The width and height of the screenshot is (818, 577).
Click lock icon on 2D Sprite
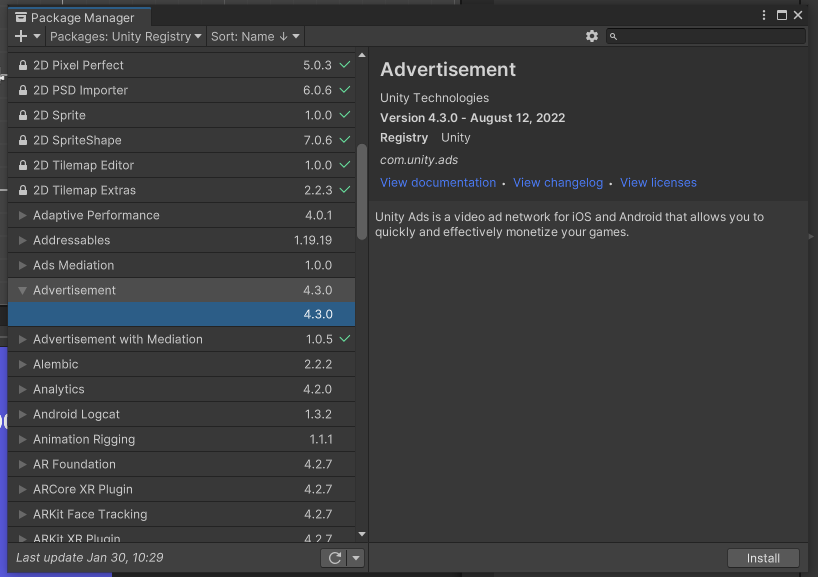(x=22, y=115)
